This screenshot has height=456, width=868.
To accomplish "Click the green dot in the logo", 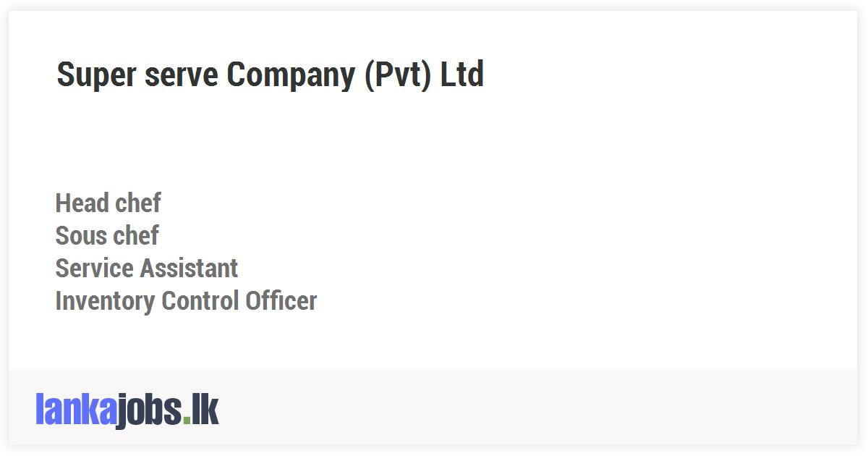I will coord(187,421).
